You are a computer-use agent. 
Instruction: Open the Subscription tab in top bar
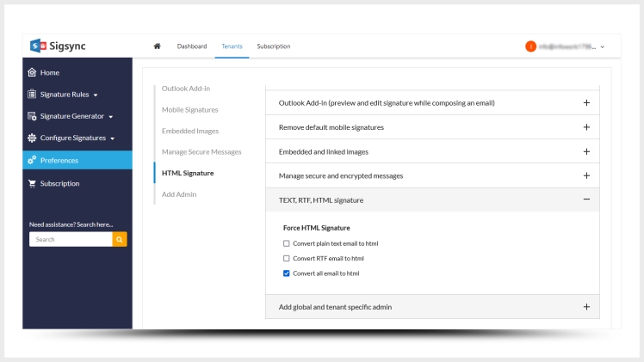[x=273, y=46]
